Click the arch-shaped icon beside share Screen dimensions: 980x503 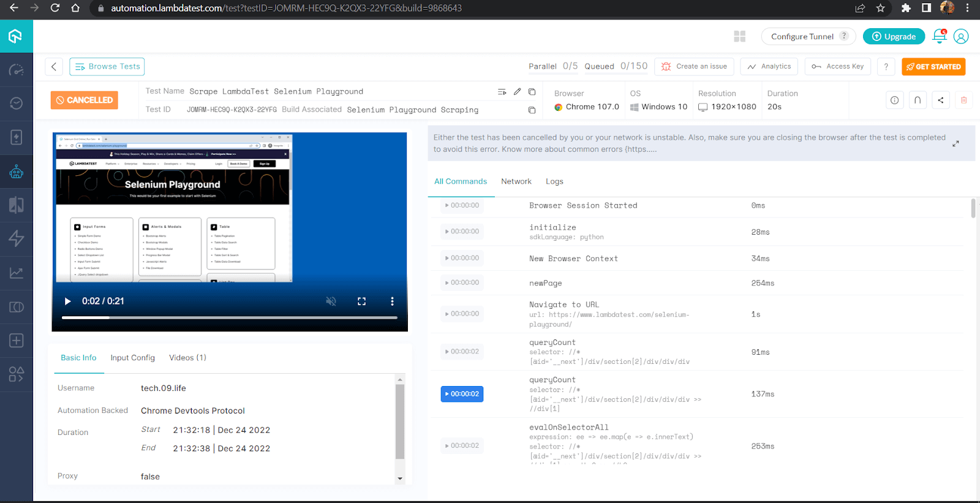click(918, 100)
